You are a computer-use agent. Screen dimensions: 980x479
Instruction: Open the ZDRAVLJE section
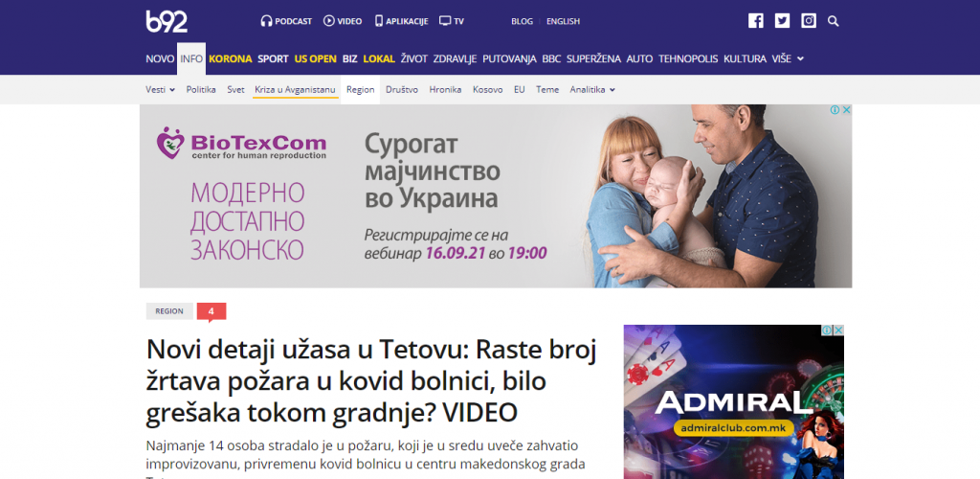[455, 58]
